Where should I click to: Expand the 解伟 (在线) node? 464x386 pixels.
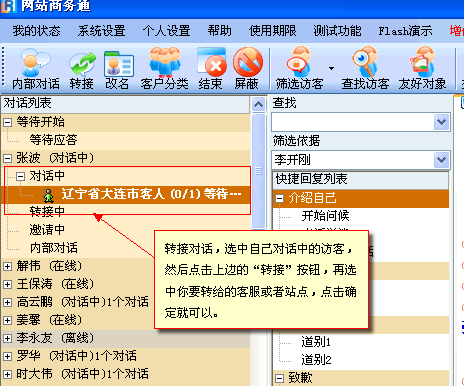[x=7, y=266]
